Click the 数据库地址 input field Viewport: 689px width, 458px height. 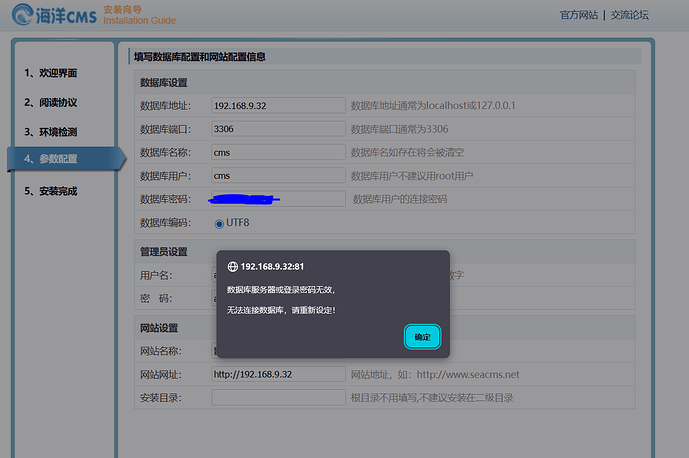tap(278, 105)
